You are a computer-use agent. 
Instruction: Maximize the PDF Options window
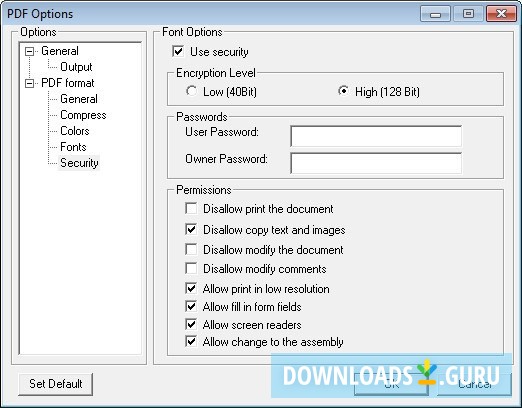coord(468,14)
